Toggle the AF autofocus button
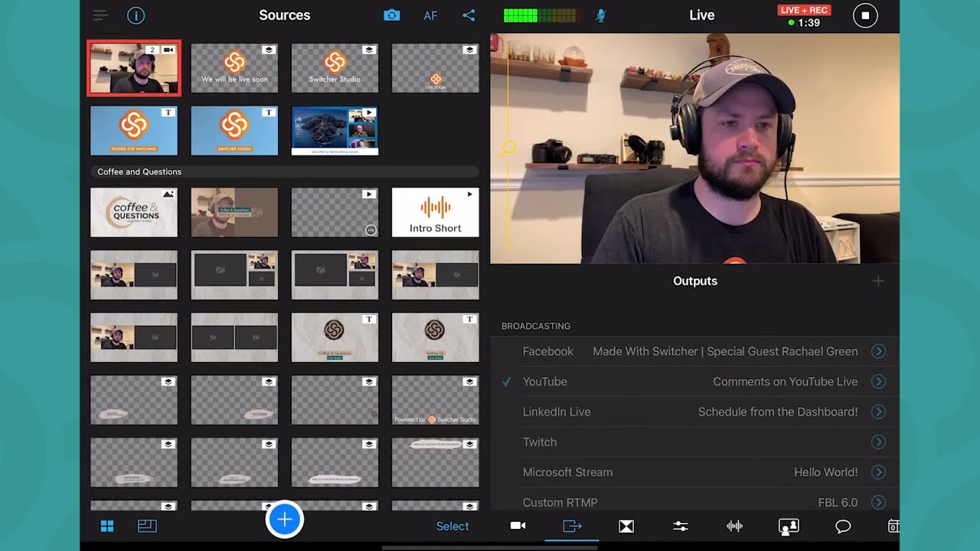Screen dimensions: 980x551 click(x=430, y=15)
